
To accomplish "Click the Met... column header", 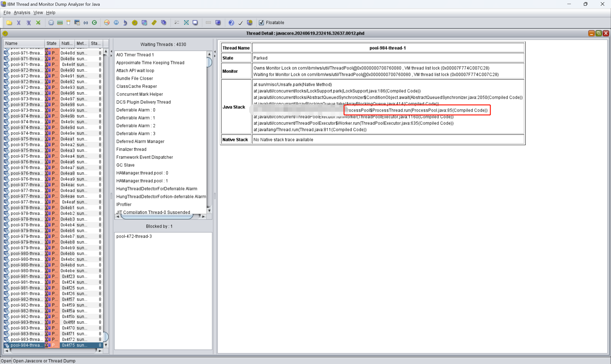I will 82,43.
